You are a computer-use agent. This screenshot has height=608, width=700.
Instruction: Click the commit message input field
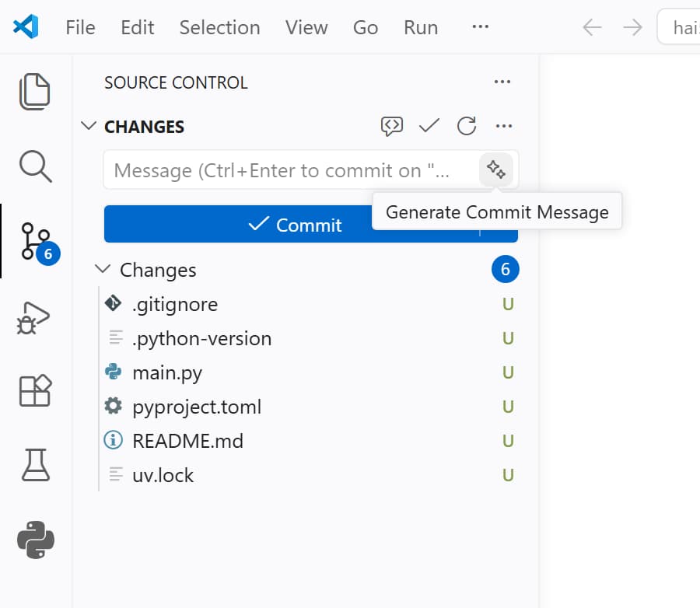pos(292,170)
